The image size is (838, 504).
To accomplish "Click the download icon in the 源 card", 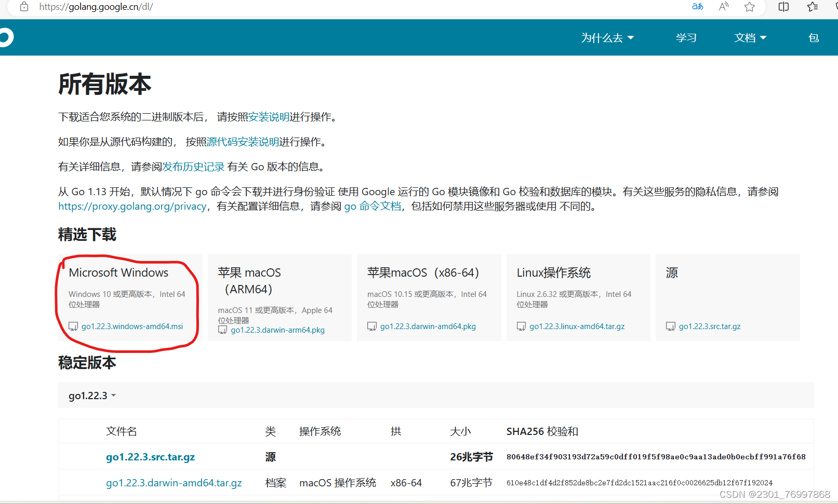I will point(670,326).
